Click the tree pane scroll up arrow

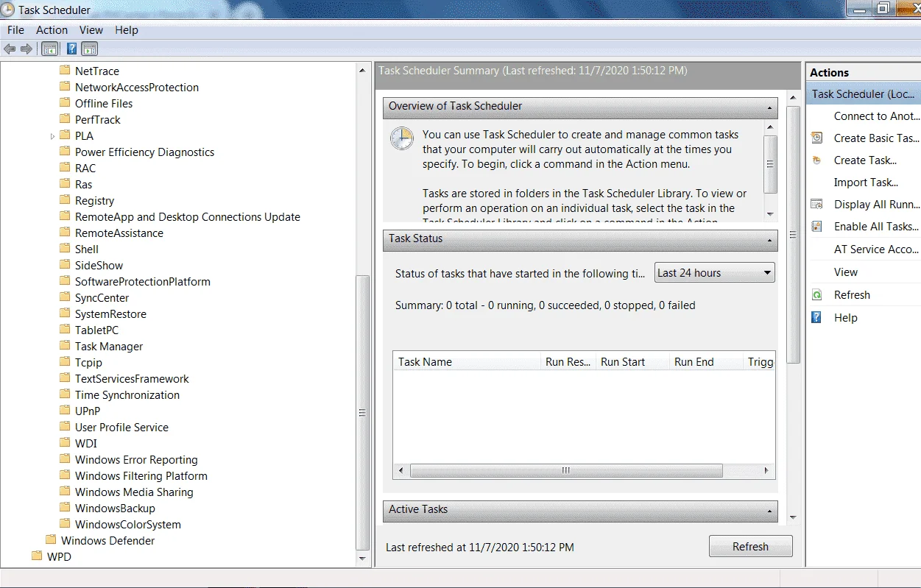tap(362, 70)
